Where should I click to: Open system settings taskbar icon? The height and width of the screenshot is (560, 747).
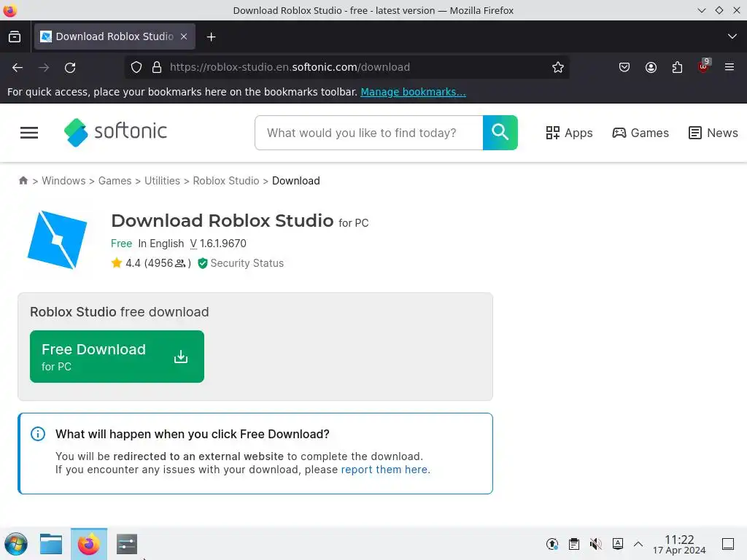(127, 544)
